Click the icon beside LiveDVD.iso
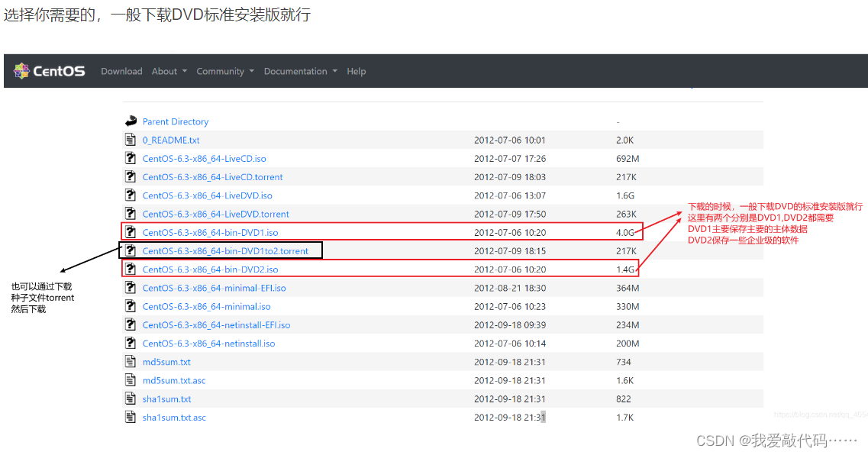This screenshot has height=455, width=868. click(x=130, y=195)
